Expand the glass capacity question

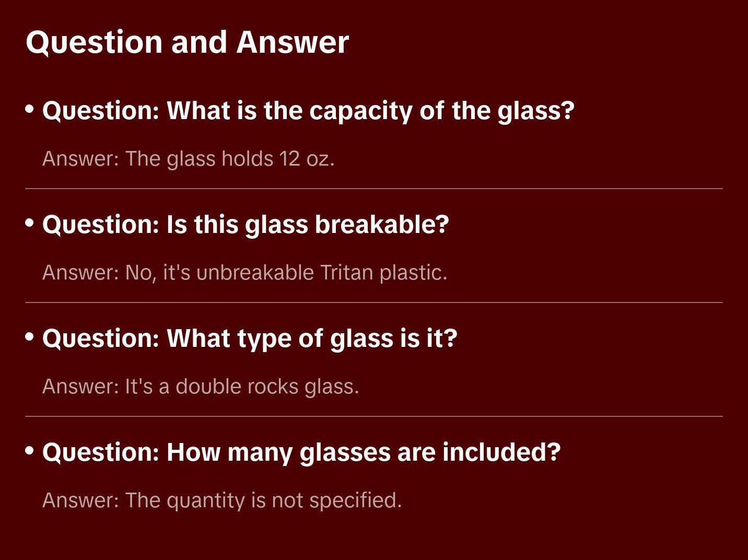pos(308,111)
